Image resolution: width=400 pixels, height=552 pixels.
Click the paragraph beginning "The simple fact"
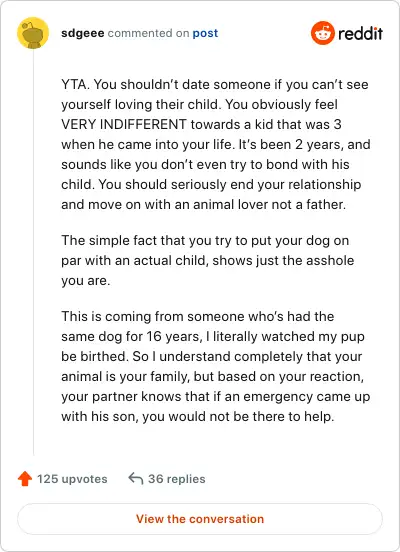pos(208,261)
